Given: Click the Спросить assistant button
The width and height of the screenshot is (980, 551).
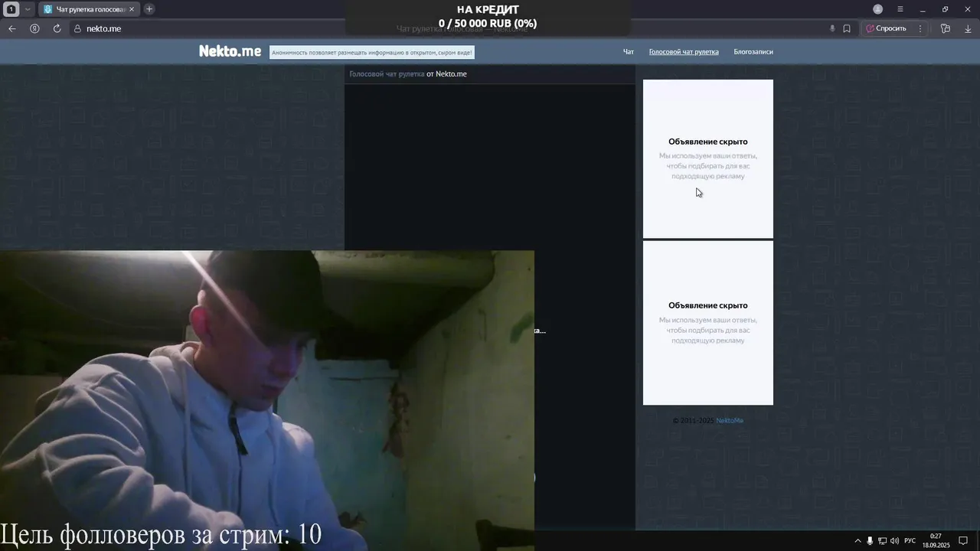Looking at the screenshot, I should coord(887,28).
